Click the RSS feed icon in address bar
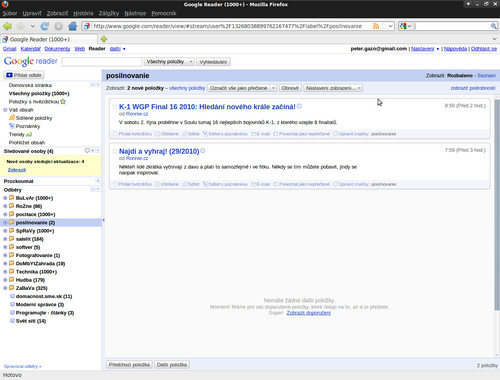 (376, 26)
